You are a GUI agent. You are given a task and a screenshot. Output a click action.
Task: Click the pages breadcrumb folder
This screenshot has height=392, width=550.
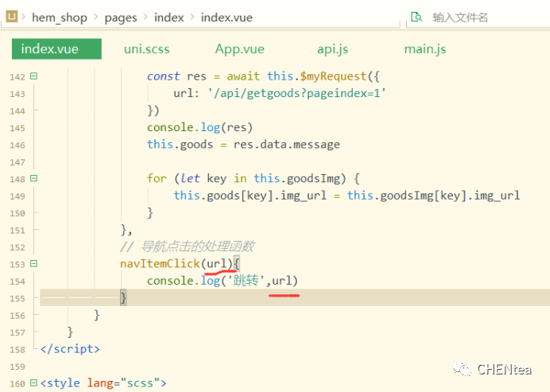pyautogui.click(x=119, y=17)
